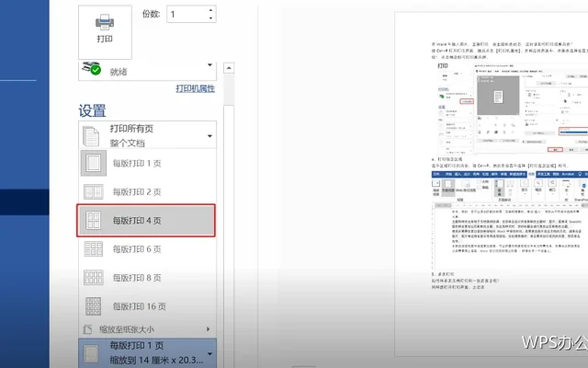The height and width of the screenshot is (368, 588).
Task: Click the printer ready status icon
Action: (x=92, y=68)
